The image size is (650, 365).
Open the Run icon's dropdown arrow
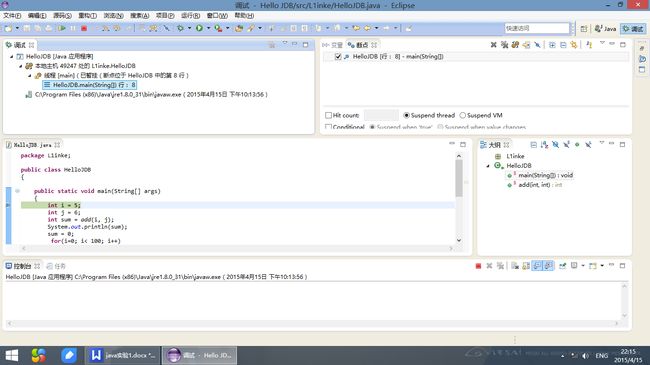[209, 28]
